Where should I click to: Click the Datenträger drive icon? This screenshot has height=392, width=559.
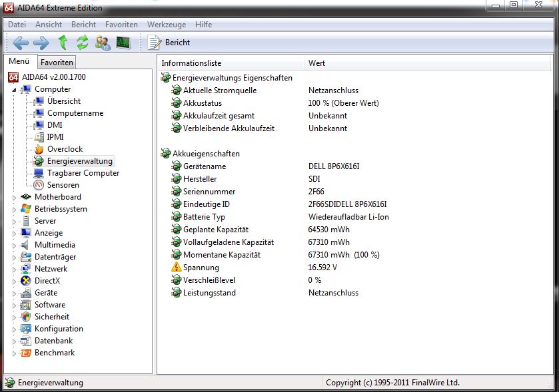26,257
